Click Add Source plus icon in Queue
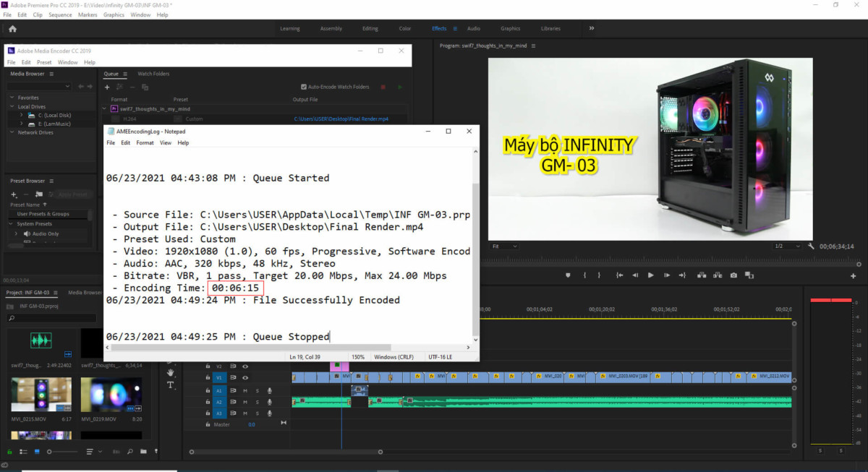The height and width of the screenshot is (472, 868). point(108,87)
